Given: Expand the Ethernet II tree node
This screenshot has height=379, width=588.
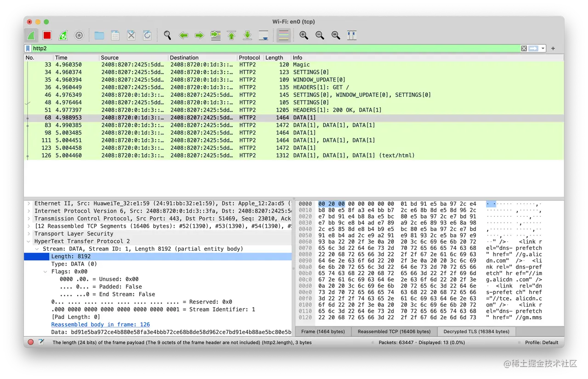Looking at the screenshot, I should (29, 204).
